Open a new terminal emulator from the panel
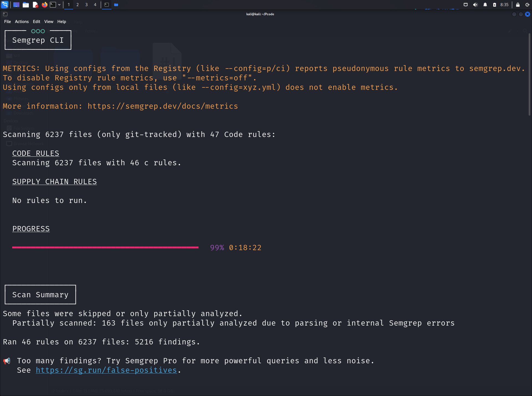Image resolution: width=532 pixels, height=396 pixels. [x=53, y=5]
